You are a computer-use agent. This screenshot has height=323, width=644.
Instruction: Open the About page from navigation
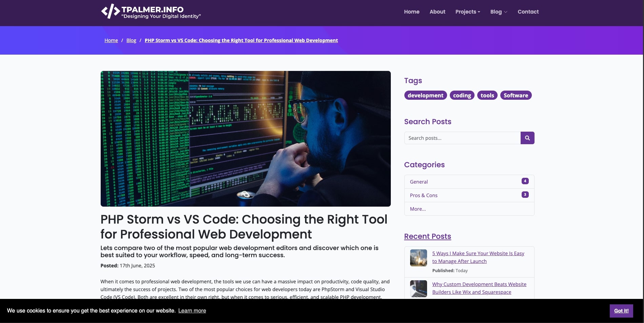[x=437, y=12]
